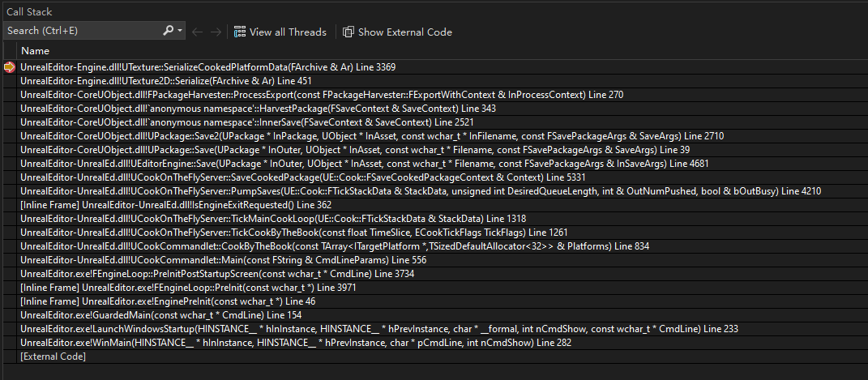This screenshot has height=380, width=868.
Task: Click the View all Threads icon
Action: 240,32
